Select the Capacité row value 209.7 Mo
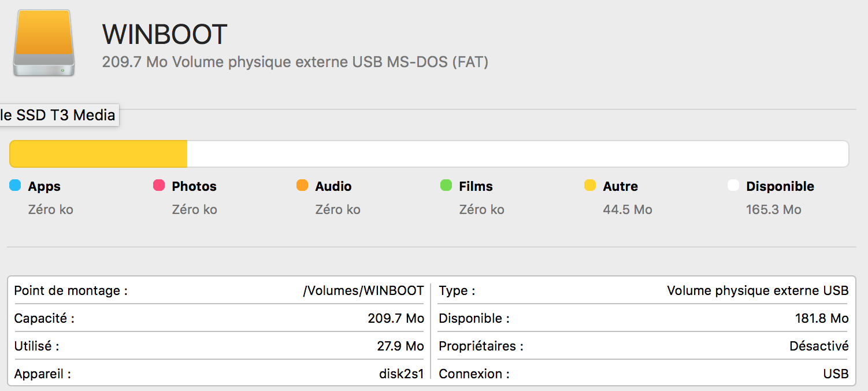The height and width of the screenshot is (391, 868). coord(396,318)
